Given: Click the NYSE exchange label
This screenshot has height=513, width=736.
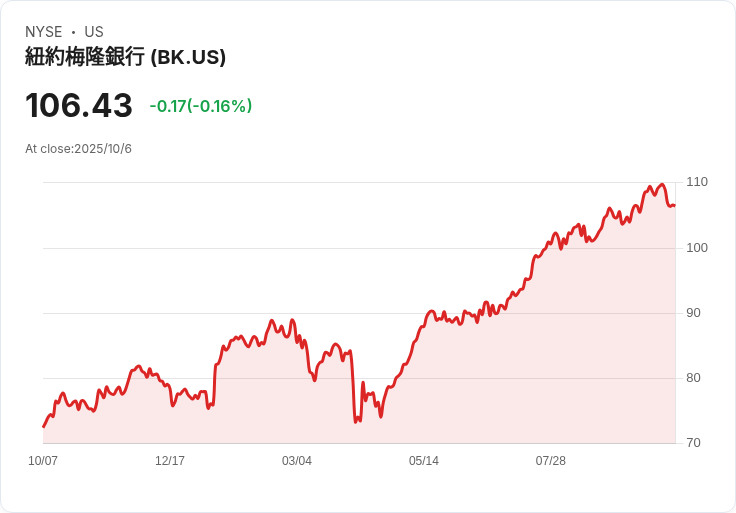Looking at the screenshot, I should [44, 32].
